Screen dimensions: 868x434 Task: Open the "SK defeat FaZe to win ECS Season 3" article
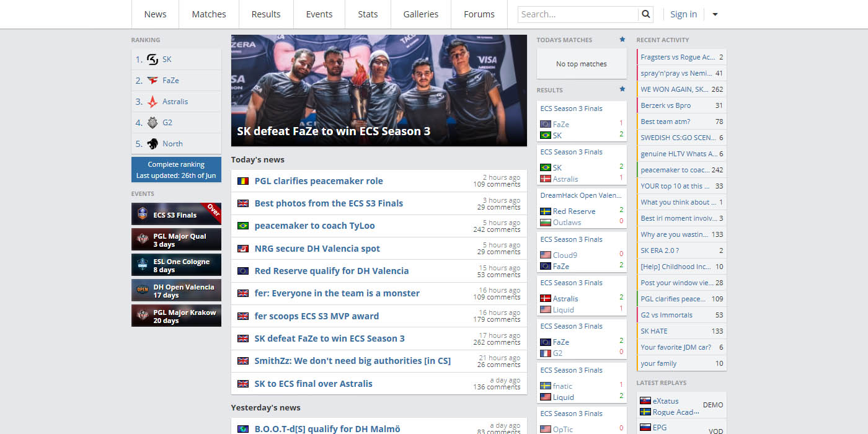pyautogui.click(x=329, y=339)
